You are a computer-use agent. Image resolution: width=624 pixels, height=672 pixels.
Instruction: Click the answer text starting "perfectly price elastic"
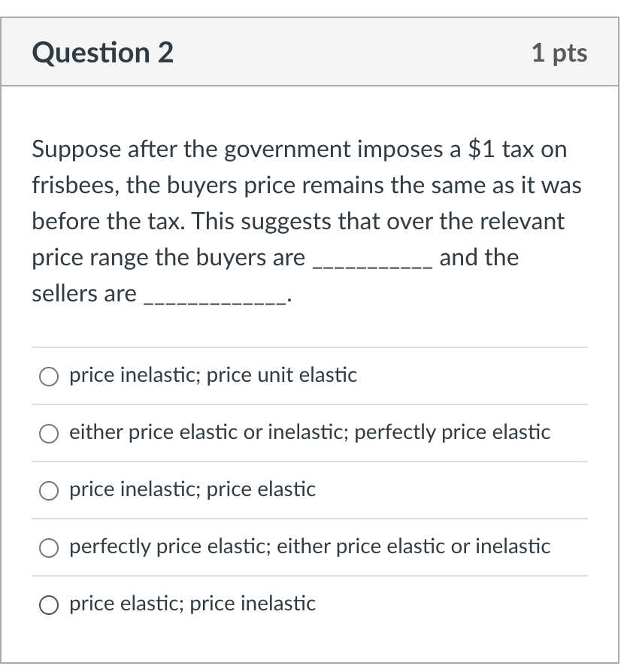pos(310,546)
